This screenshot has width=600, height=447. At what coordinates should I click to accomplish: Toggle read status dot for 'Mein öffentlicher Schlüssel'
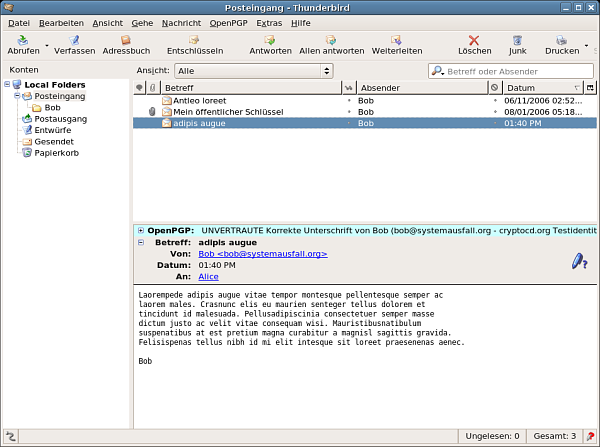click(x=349, y=112)
